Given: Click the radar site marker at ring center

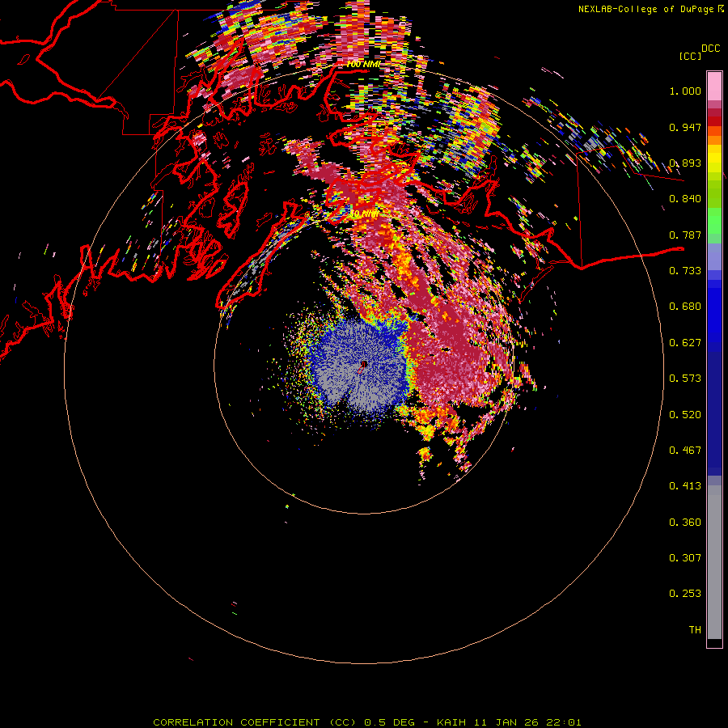Looking at the screenshot, I should point(364,365).
